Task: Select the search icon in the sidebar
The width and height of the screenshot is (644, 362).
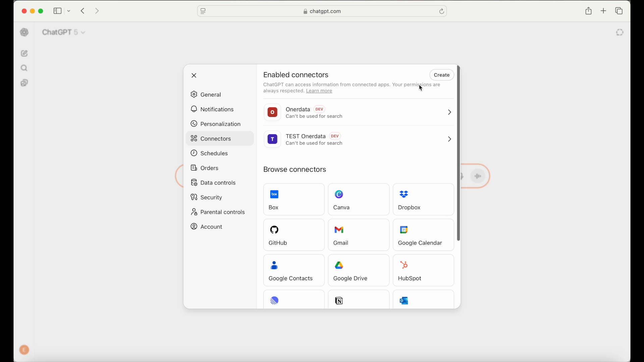Action: [24, 68]
